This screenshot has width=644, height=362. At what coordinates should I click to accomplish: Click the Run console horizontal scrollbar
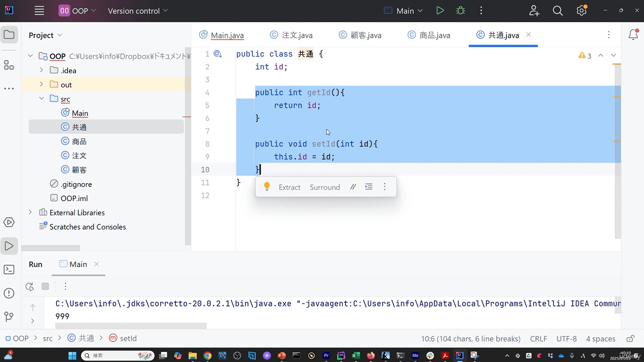coord(131,326)
